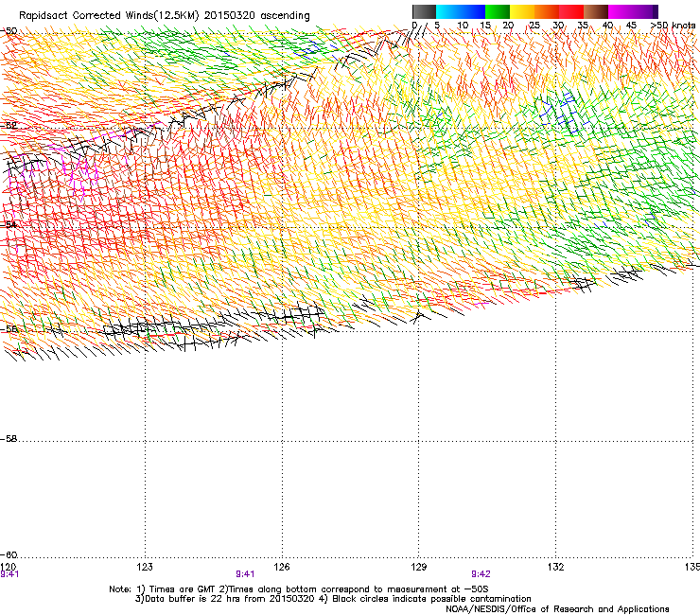
Task: Click the legend tick label '40'
Action: (x=607, y=26)
